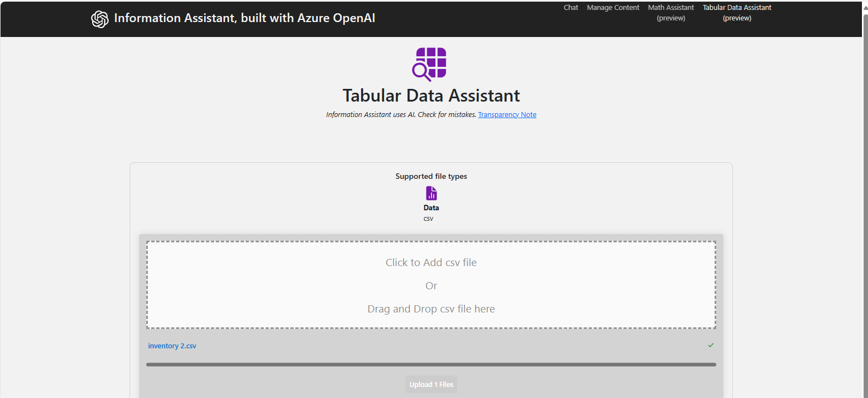This screenshot has height=398, width=868.
Task: Click the Information Assistant header title
Action: [x=244, y=18]
